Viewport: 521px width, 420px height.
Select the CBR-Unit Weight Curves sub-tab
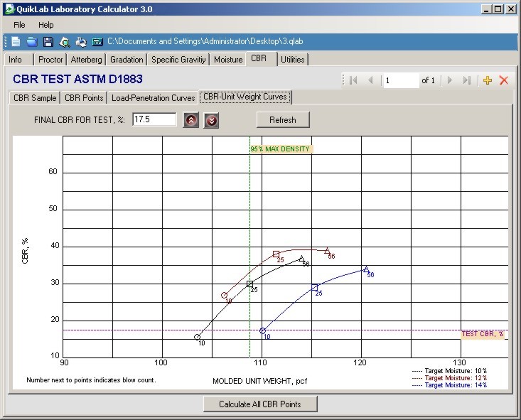coord(245,97)
